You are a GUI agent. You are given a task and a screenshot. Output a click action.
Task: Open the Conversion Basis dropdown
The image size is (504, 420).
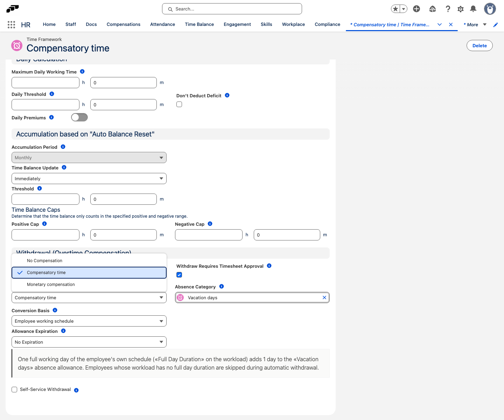pyautogui.click(x=89, y=321)
